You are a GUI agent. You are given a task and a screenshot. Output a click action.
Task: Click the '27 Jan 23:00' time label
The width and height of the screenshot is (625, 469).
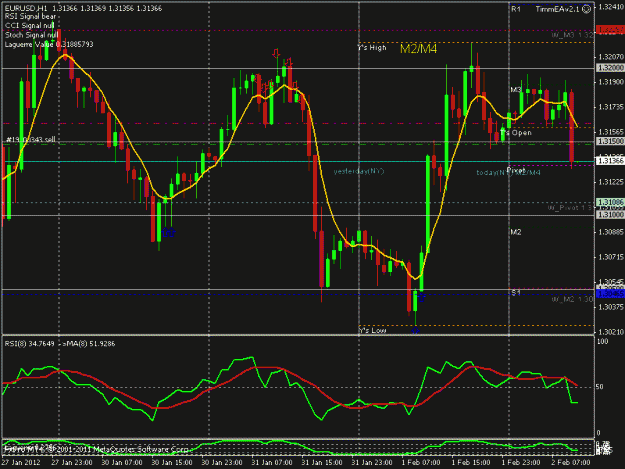coord(72,462)
